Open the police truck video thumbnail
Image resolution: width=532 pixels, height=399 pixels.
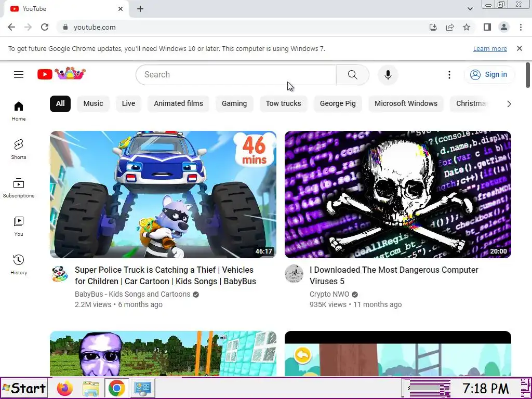pos(163,194)
